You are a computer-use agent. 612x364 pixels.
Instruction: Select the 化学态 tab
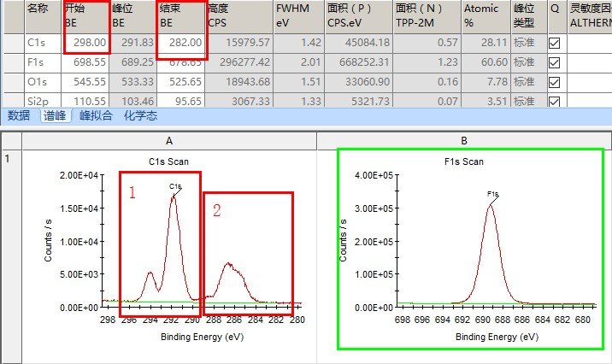(x=140, y=115)
